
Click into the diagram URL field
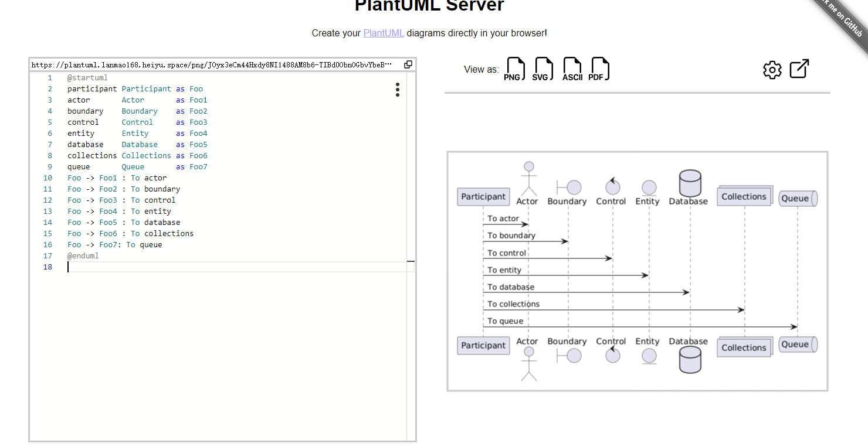pos(212,64)
